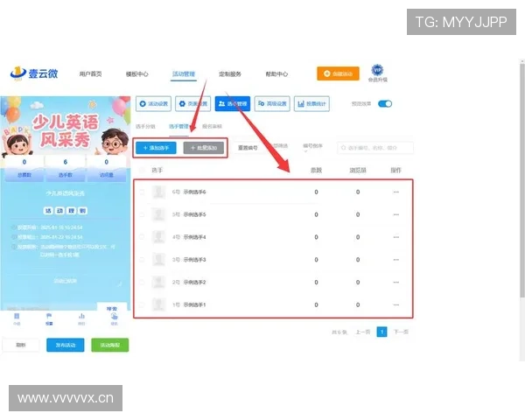Tap the 搜索 tab in phone preview
This screenshot has height=420, width=525.
112,308
